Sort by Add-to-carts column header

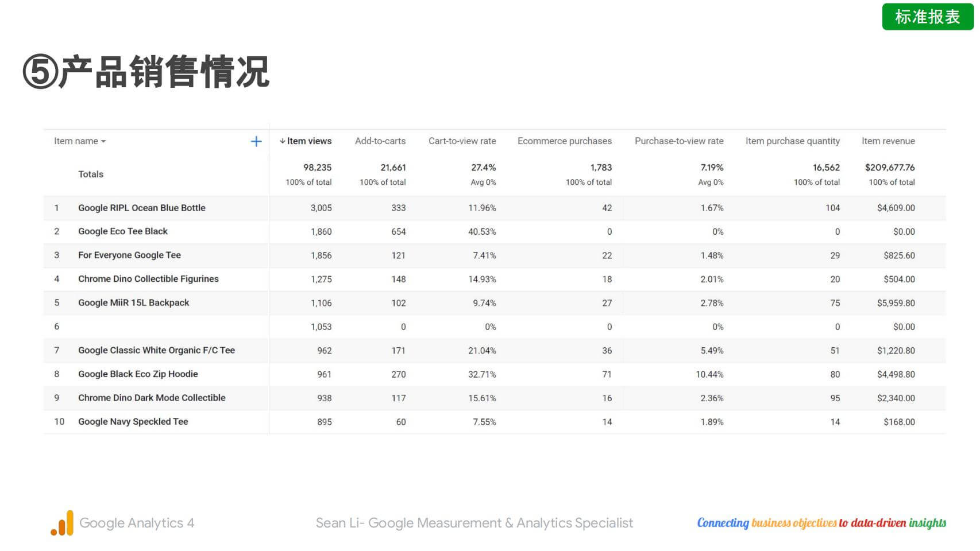coord(380,141)
